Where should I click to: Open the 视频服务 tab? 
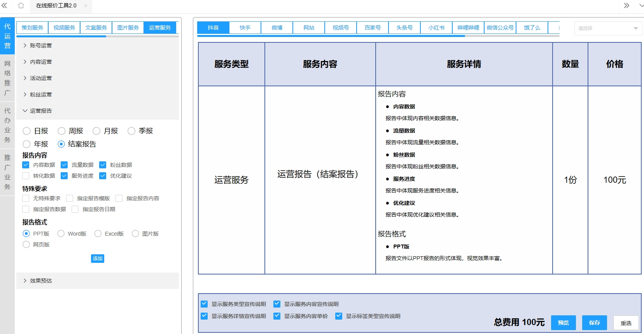[x=64, y=28]
